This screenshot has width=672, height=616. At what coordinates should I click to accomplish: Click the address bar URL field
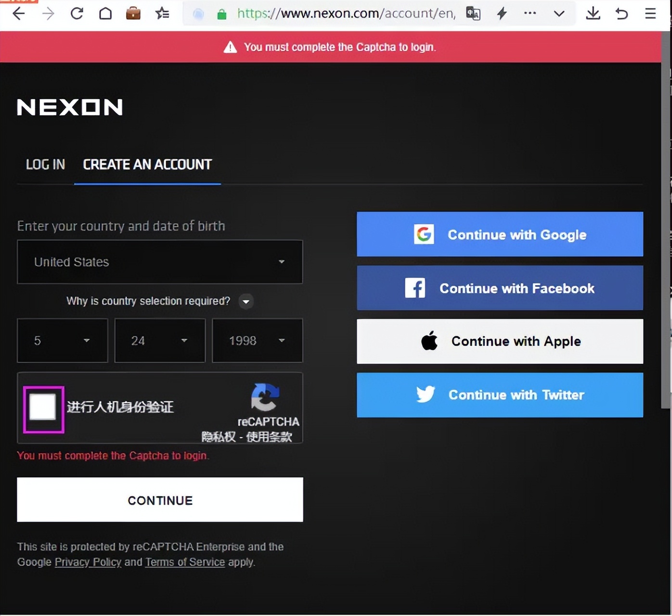coord(346,13)
